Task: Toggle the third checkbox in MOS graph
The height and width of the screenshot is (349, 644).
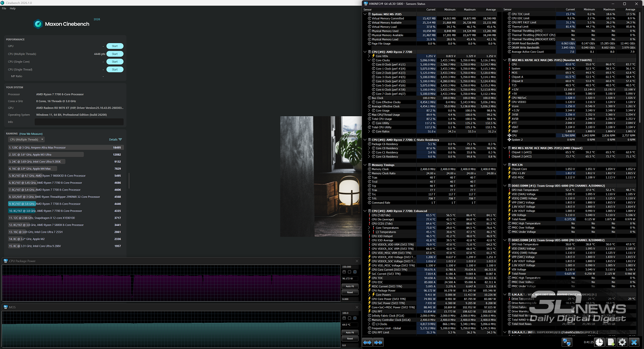Action: pyautogui.click(x=355, y=318)
